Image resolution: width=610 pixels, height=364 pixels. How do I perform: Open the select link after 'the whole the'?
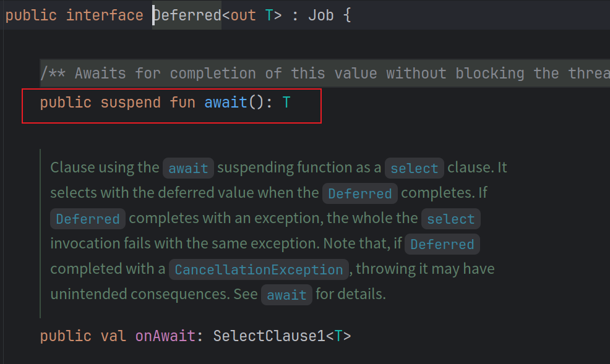click(x=451, y=219)
